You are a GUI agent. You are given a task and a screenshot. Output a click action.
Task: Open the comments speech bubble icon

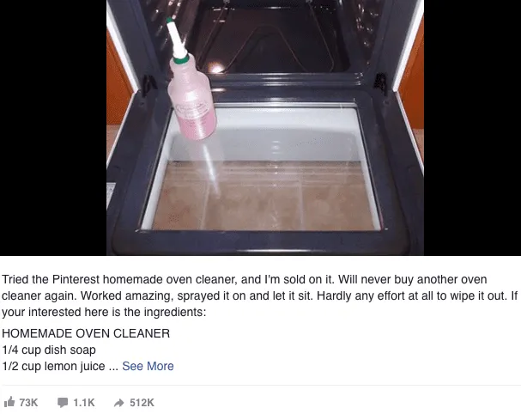tap(63, 403)
